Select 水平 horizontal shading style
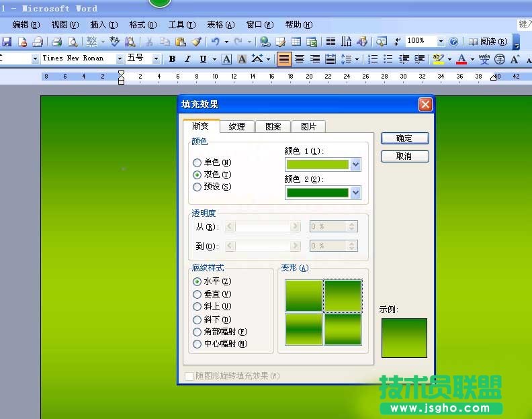The image size is (532, 419). coord(197,281)
